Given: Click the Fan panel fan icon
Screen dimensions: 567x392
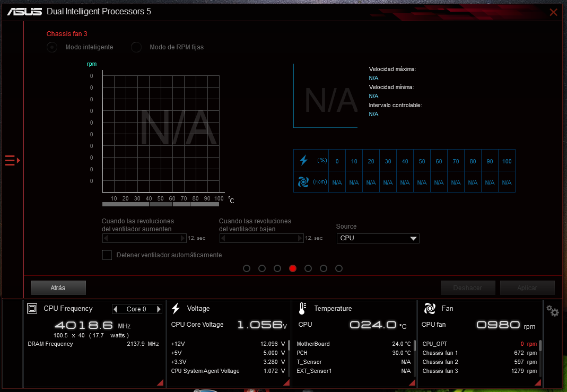Looking at the screenshot, I should [x=430, y=309].
